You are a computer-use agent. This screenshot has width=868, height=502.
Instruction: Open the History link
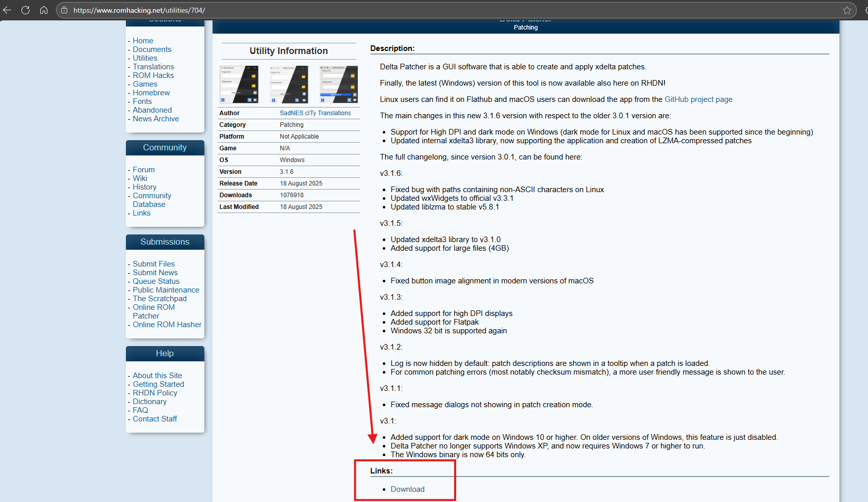click(145, 187)
